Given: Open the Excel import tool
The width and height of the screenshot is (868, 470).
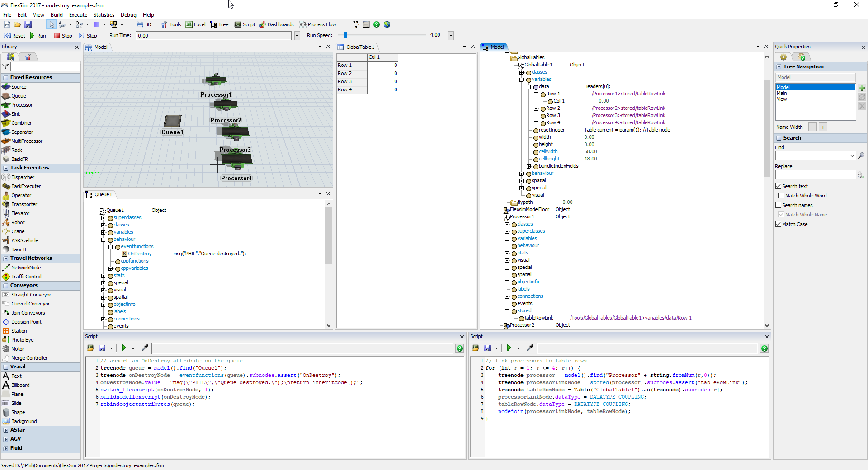Looking at the screenshot, I should click(x=195, y=24).
